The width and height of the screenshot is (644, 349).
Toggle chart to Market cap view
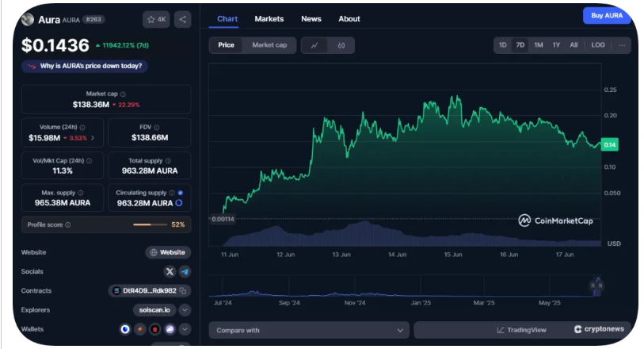pyautogui.click(x=269, y=45)
